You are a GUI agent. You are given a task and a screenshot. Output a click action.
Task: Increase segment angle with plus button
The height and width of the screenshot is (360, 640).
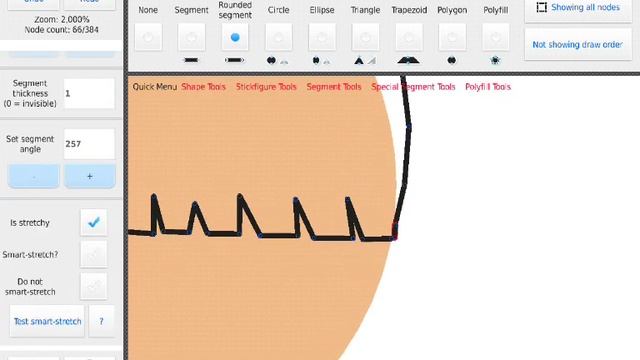pyautogui.click(x=90, y=176)
